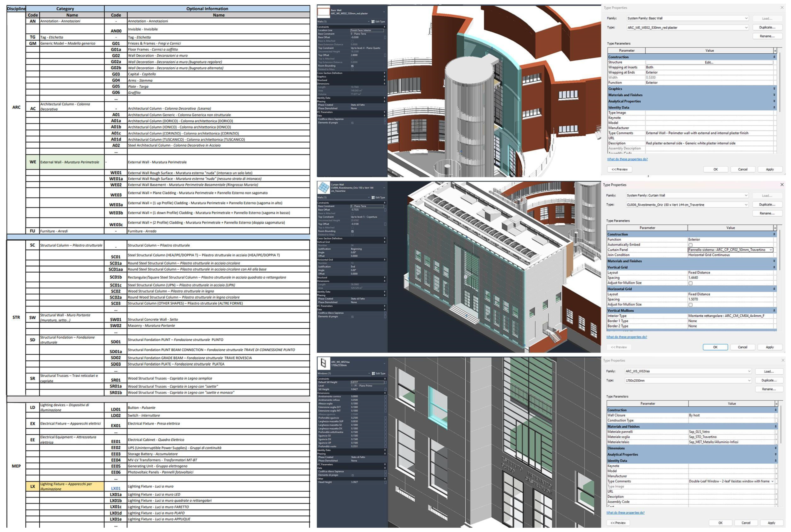Open the Walls (1) filter dropdown
791x532 pixels.
point(369,21)
